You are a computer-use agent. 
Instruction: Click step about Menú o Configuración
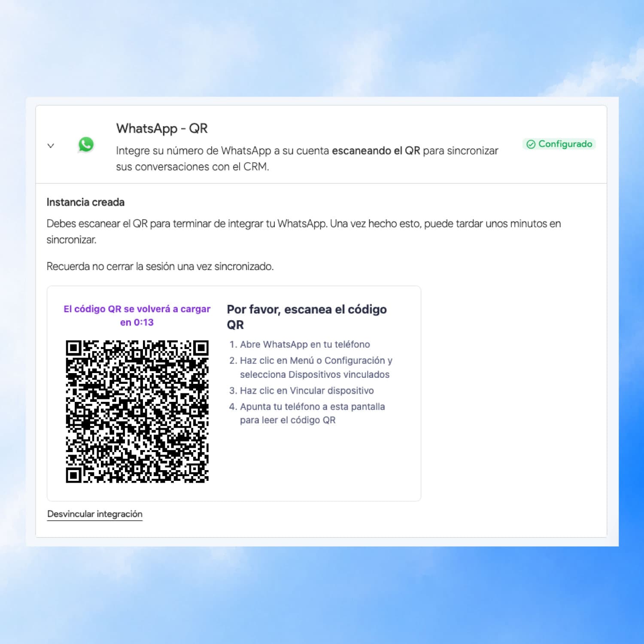[x=316, y=368]
